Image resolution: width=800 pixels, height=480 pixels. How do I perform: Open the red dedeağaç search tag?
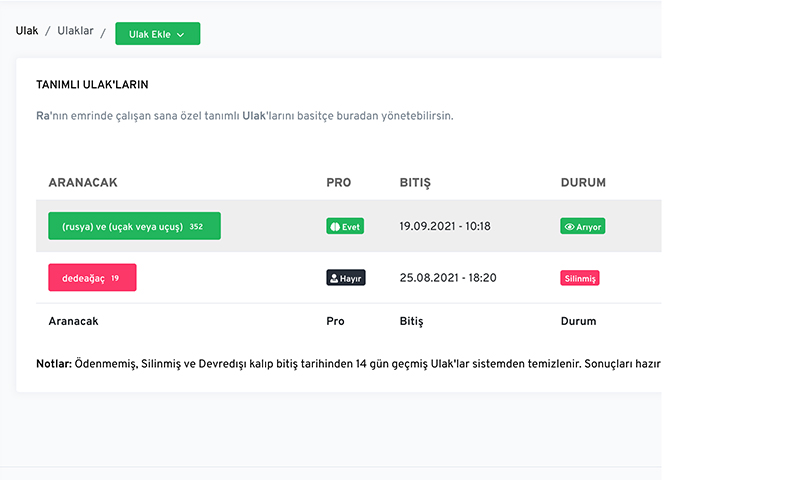point(92,277)
